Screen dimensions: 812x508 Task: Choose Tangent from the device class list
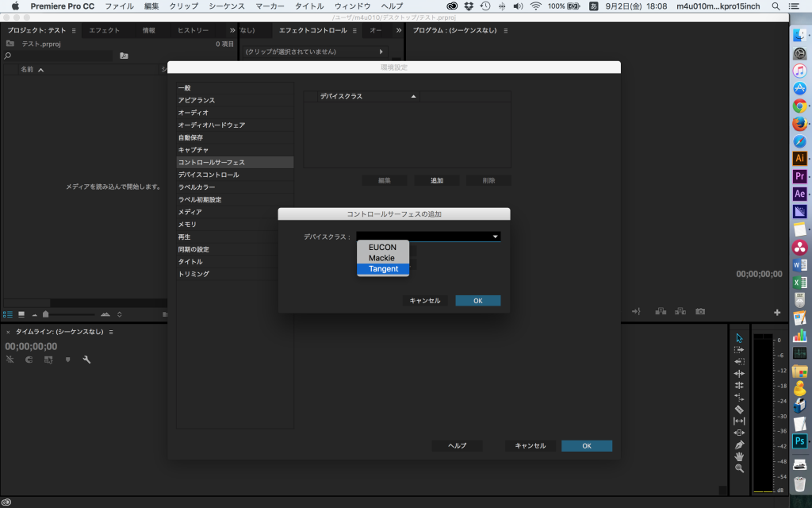[x=383, y=269]
